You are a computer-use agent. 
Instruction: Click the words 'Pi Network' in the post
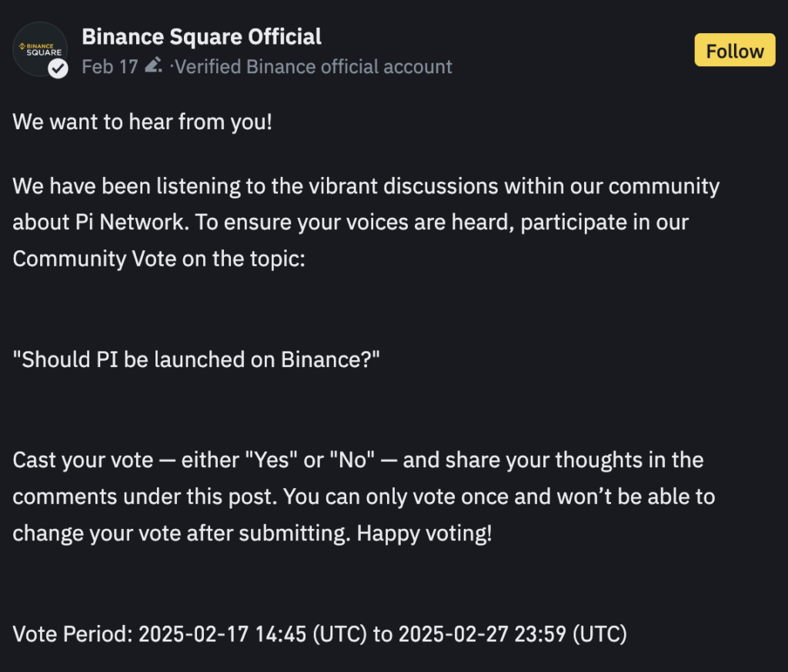click(x=129, y=222)
